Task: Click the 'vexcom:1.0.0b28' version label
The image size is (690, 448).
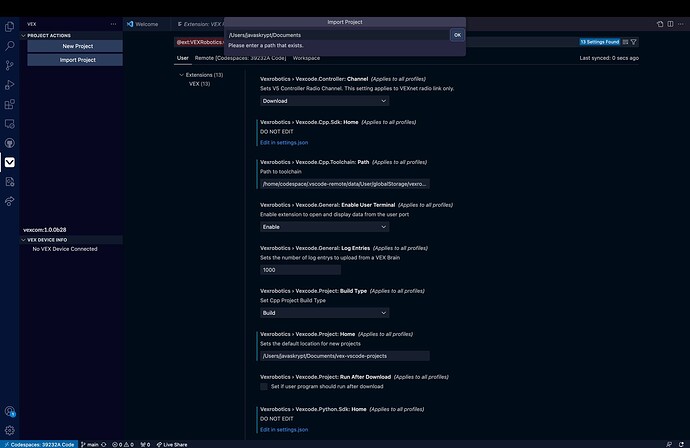Action: point(44,230)
